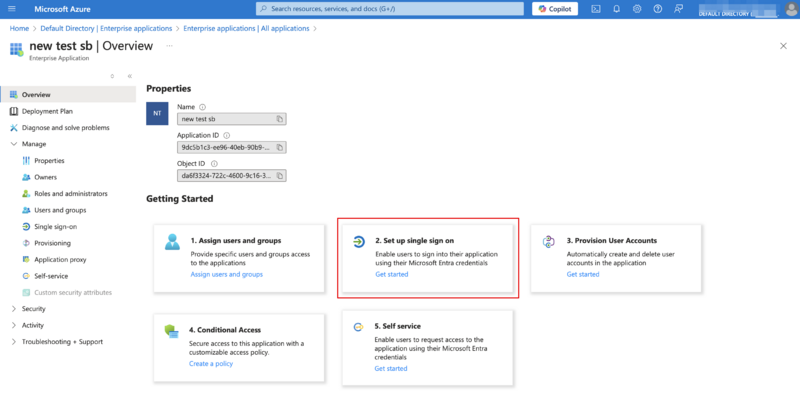Open the ellipsis more options by title
The image size is (800, 395).
(x=169, y=46)
